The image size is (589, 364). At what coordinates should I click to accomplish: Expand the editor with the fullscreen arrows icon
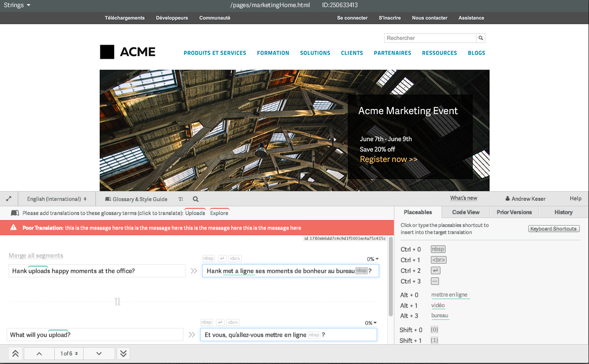[9, 199]
